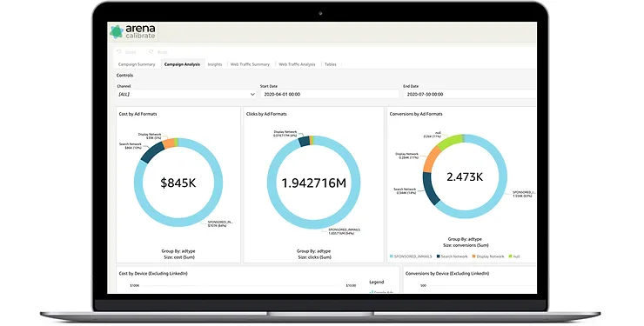Select the dark blue slice in clicks donut
The width and height of the screenshot is (644, 326).
(x=304, y=142)
